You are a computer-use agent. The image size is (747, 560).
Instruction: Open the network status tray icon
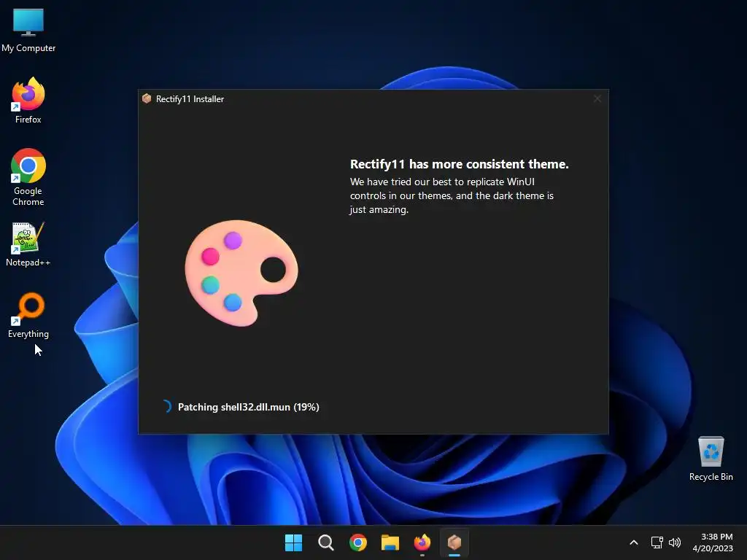pyautogui.click(x=657, y=542)
